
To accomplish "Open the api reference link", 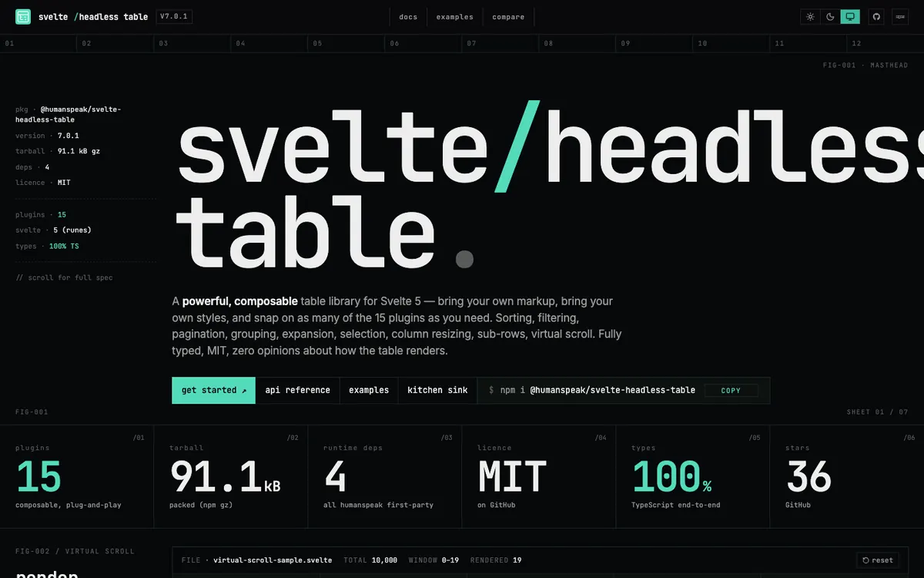I will (297, 390).
